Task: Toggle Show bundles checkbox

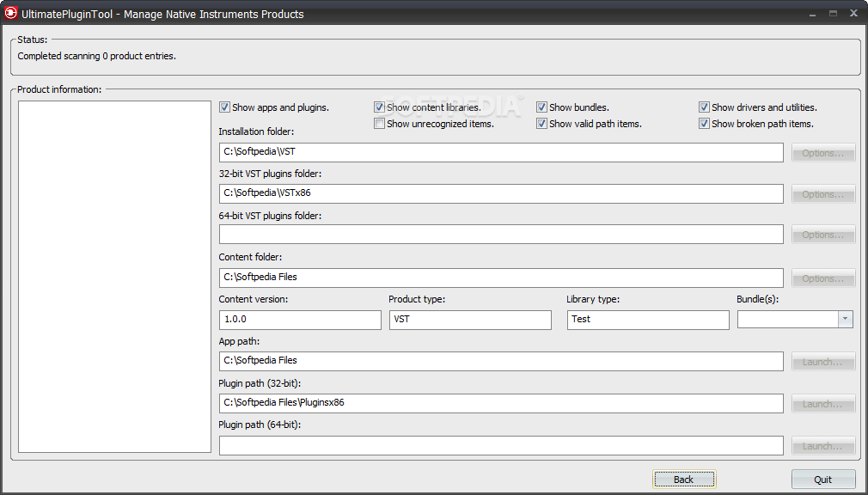Action: point(542,107)
